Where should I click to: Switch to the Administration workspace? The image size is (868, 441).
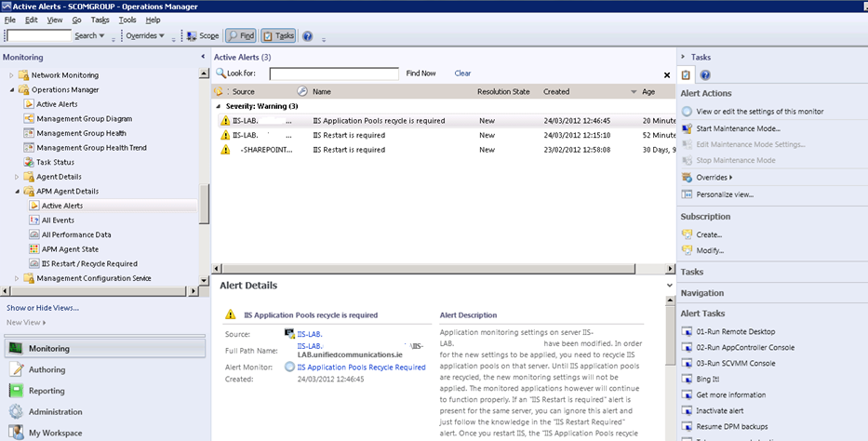pyautogui.click(x=56, y=411)
